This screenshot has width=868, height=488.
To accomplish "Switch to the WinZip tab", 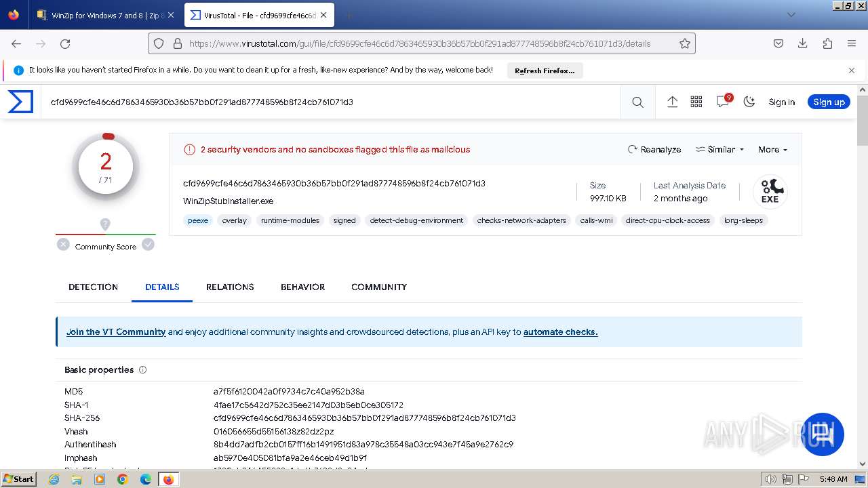I will pos(105,15).
